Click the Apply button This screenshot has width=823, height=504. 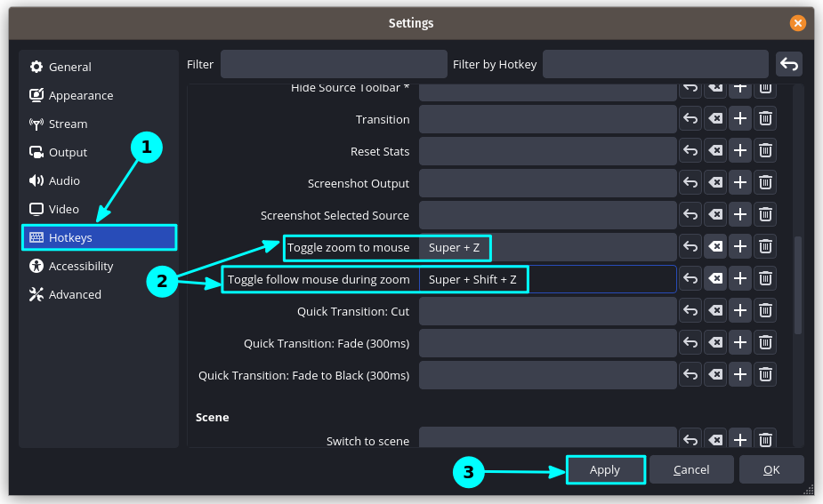[605, 469]
